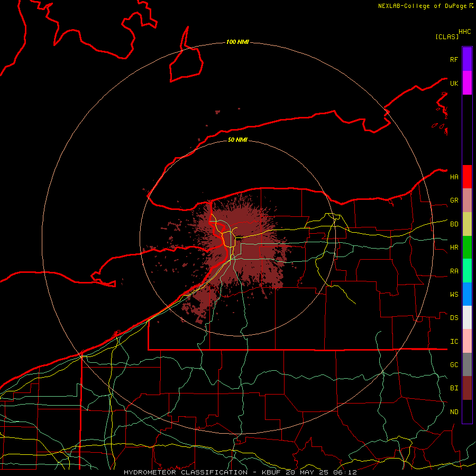Viewport: 476px width, 476px height.
Task: Click the "GR" legend label
Action: (454, 200)
